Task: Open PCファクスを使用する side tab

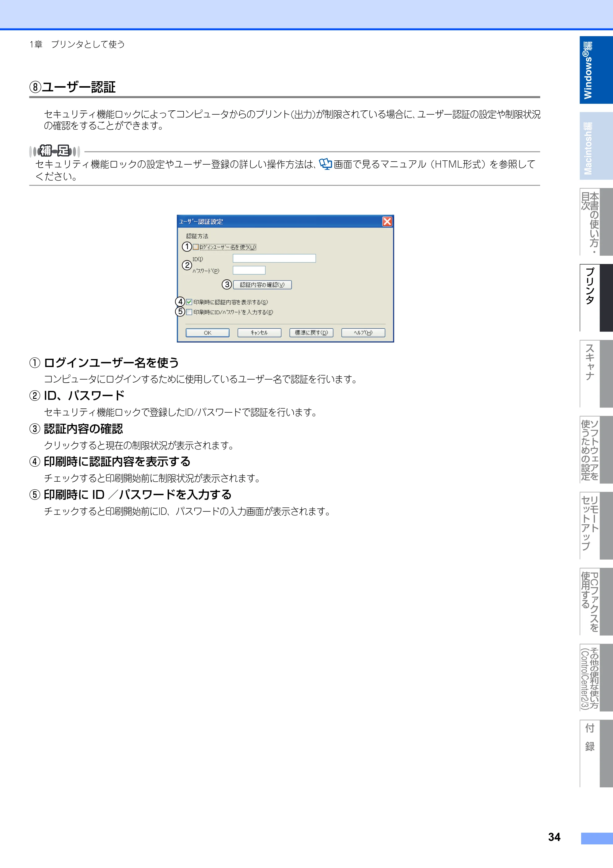Action: point(596,602)
